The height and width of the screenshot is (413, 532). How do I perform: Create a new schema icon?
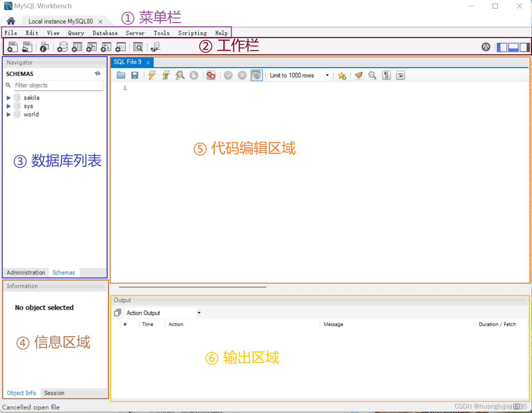(x=62, y=47)
